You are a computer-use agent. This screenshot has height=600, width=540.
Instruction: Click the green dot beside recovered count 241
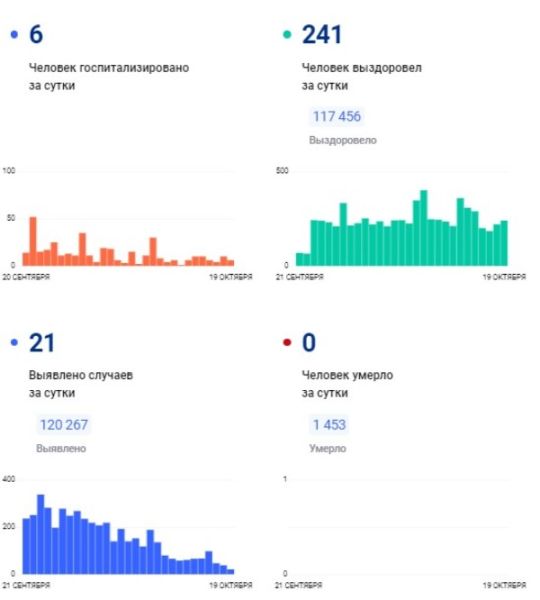[x=287, y=35]
